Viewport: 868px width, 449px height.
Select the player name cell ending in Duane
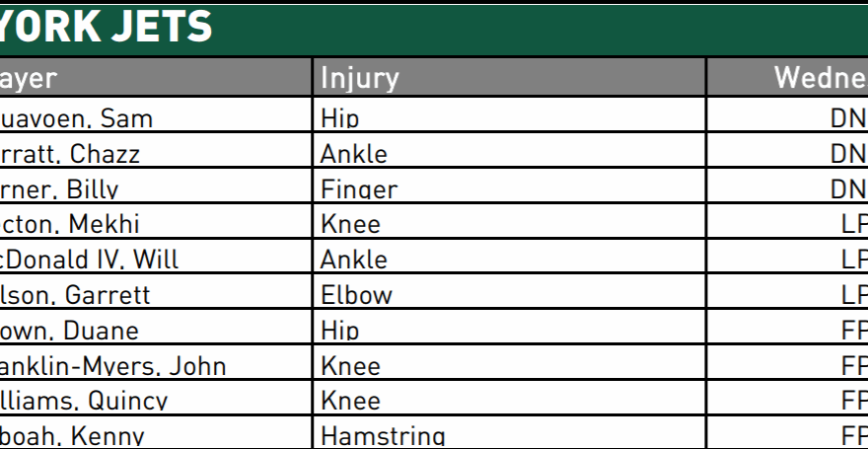[69, 331]
